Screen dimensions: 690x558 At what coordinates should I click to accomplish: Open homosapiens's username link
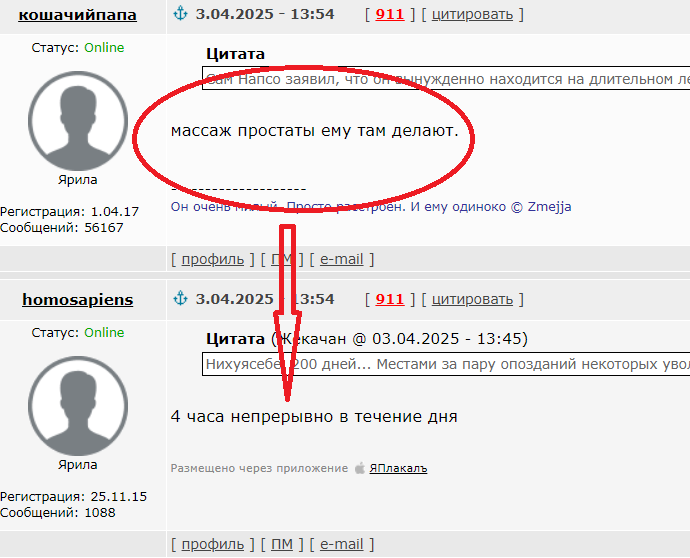77,300
